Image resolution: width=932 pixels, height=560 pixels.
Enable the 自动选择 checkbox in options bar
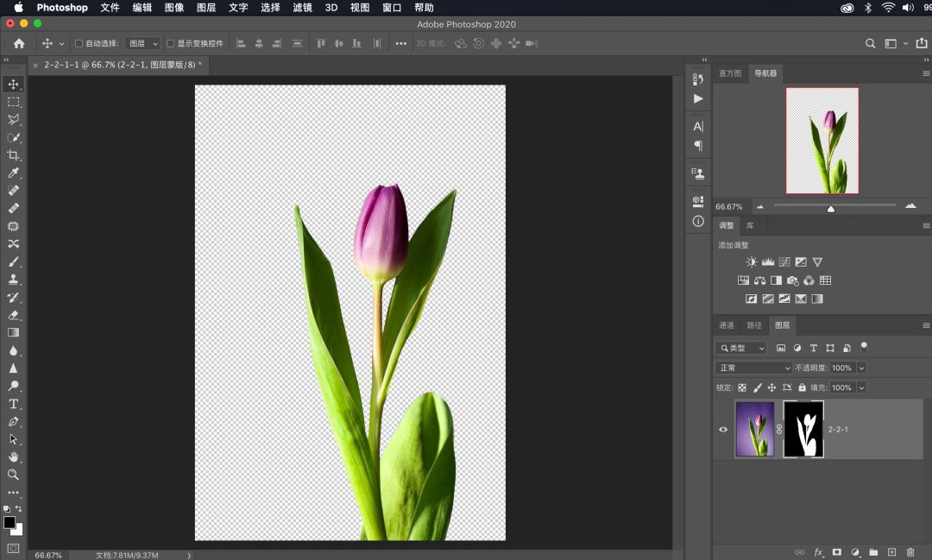(x=77, y=43)
